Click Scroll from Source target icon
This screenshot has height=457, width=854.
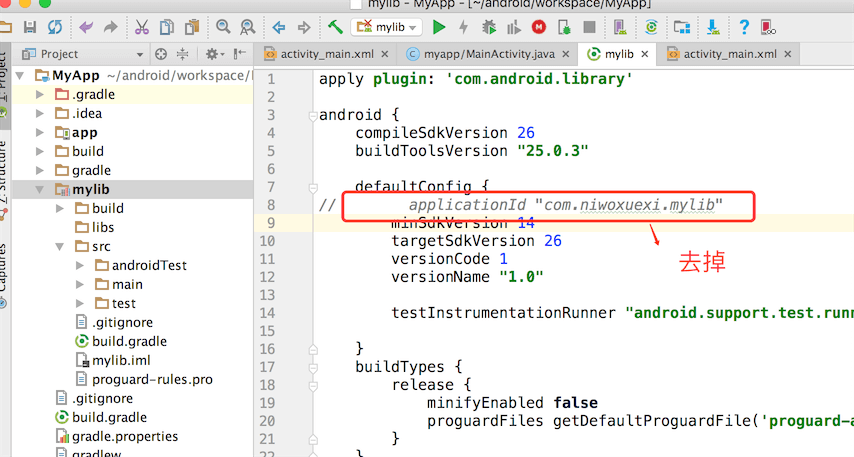[161, 54]
